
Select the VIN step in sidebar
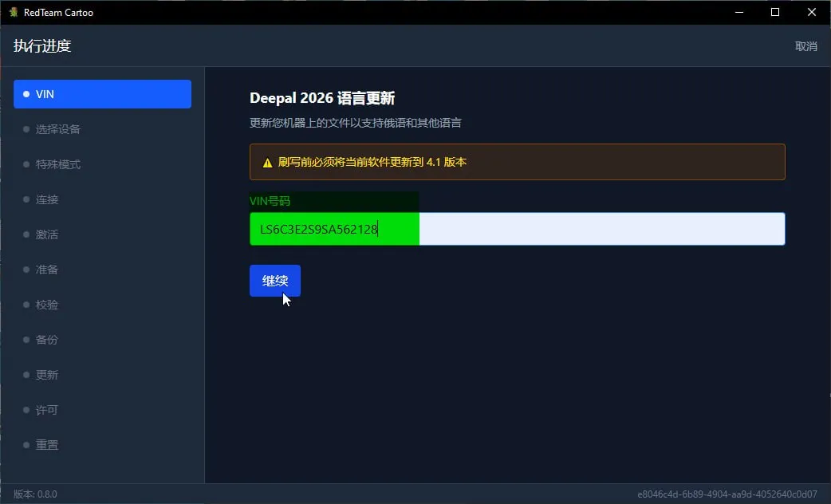(102, 94)
